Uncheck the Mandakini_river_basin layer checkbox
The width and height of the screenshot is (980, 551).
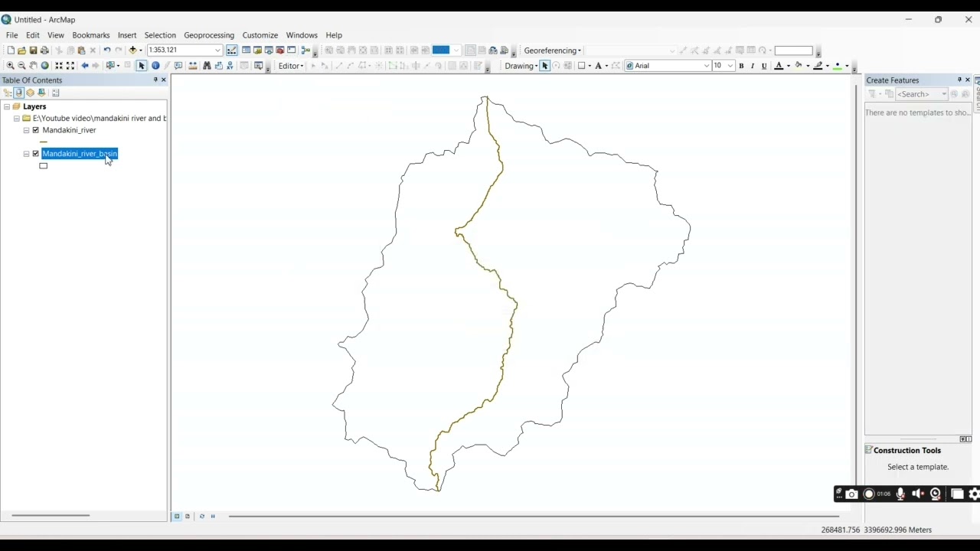click(36, 154)
